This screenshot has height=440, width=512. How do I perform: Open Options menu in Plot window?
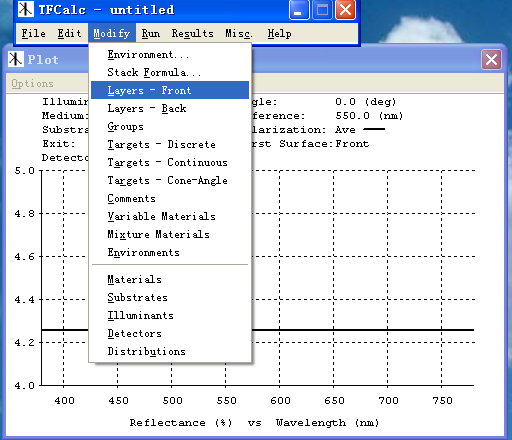(x=32, y=83)
